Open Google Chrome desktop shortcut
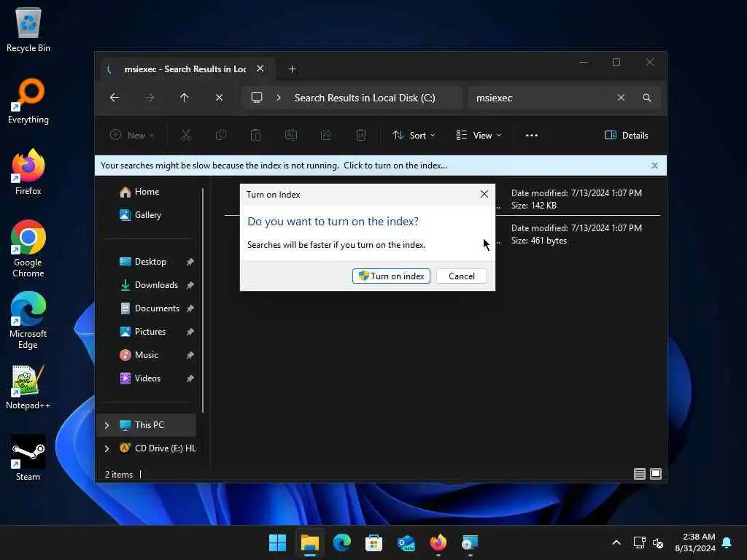This screenshot has width=747, height=560. pos(28,249)
